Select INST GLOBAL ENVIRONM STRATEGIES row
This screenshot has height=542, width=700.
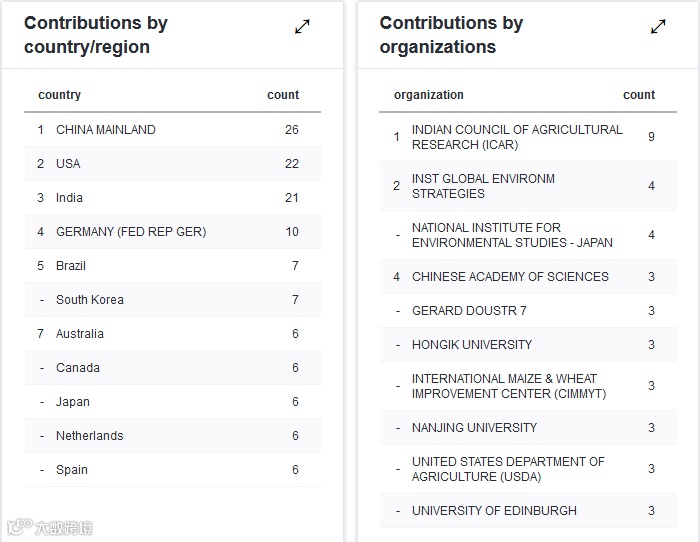tap(483, 186)
